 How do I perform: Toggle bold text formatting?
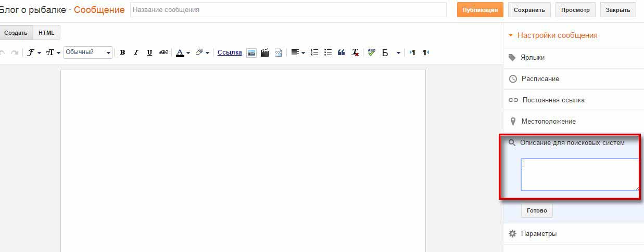[x=122, y=52]
